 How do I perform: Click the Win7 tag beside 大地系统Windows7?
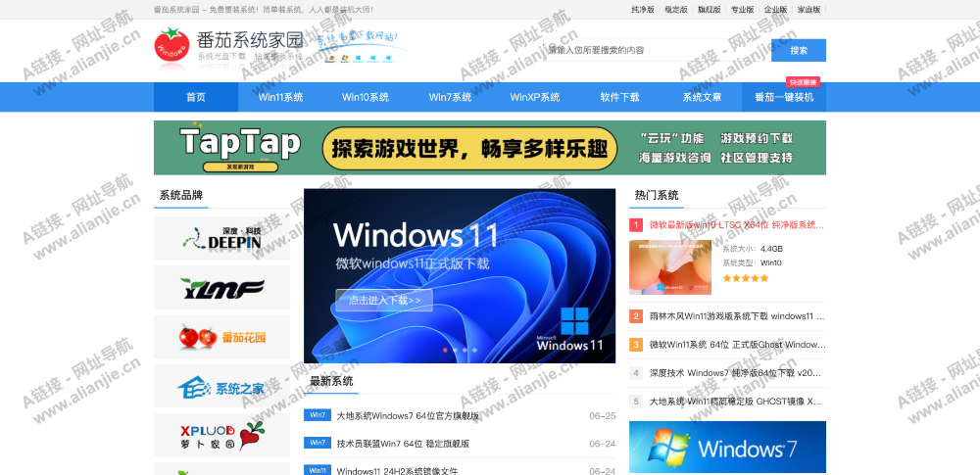pyautogui.click(x=318, y=415)
